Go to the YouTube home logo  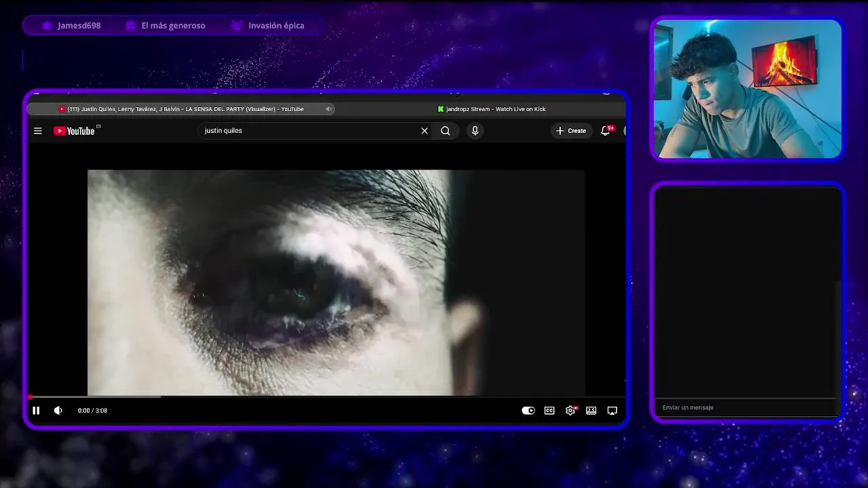(x=75, y=131)
